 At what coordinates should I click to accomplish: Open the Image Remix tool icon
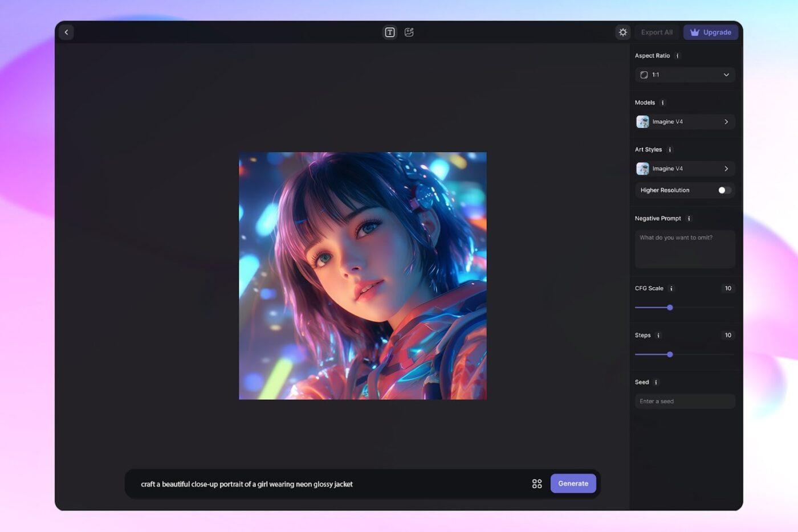[409, 32]
